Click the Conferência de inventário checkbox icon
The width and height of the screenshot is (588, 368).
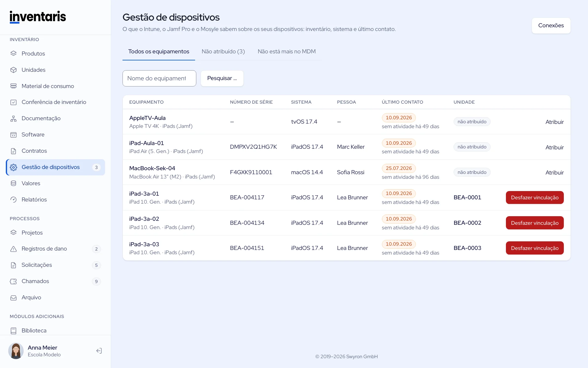tap(13, 102)
